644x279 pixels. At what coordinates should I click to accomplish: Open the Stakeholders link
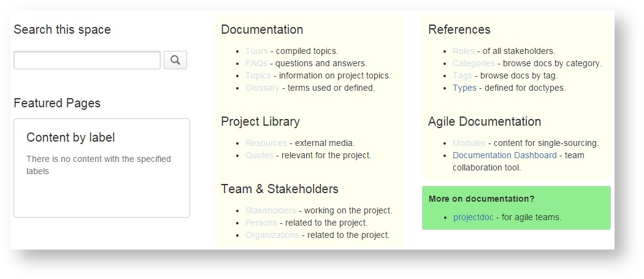(270, 210)
